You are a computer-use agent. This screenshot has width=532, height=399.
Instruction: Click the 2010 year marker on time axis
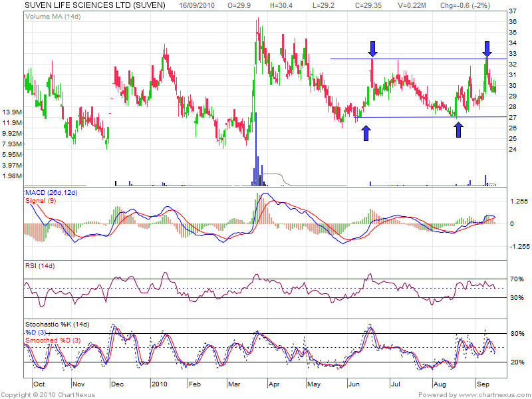160,384
